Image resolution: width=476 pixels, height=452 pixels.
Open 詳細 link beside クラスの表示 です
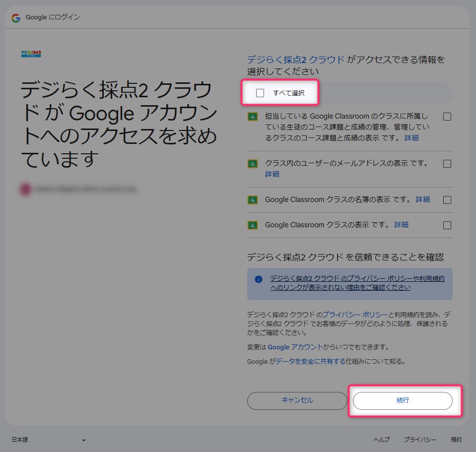point(401,225)
